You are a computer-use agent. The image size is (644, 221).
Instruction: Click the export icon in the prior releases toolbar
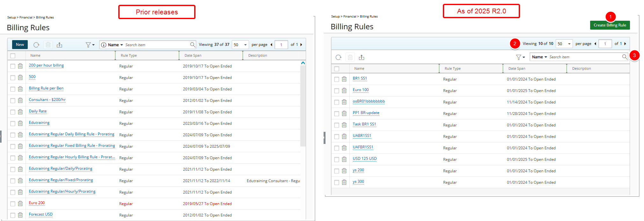point(59,45)
